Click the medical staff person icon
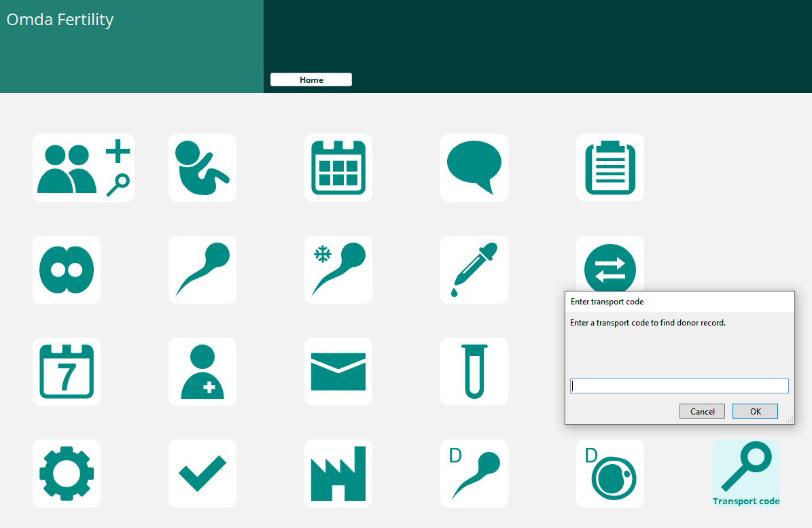812x528 pixels. [202, 372]
